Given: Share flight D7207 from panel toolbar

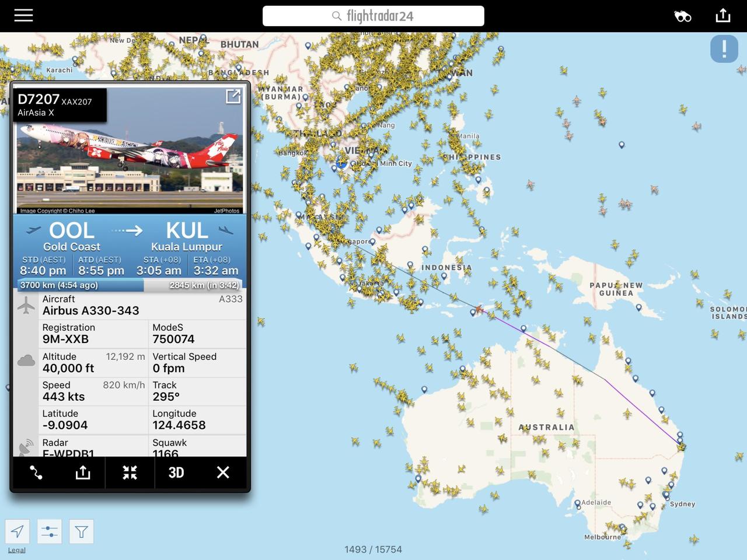Looking at the screenshot, I should click(83, 473).
